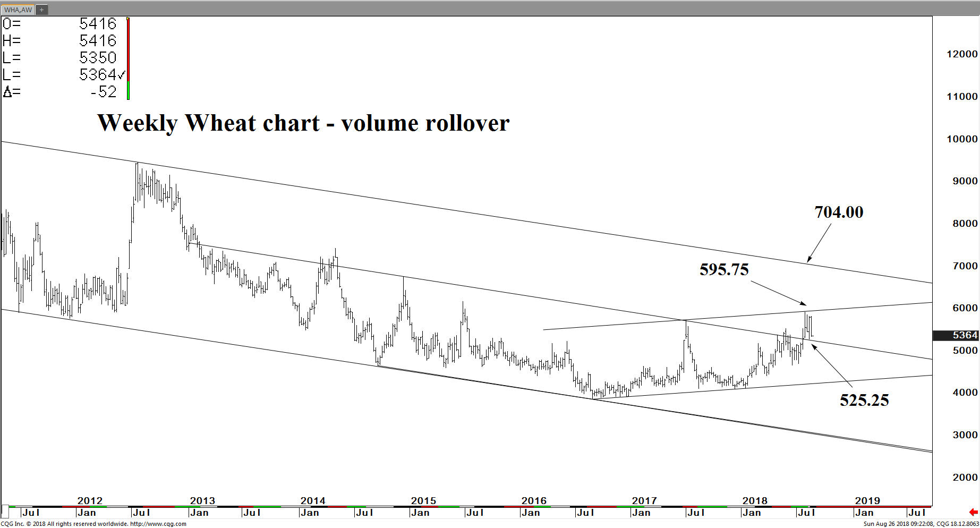Click the 2013 year label on time axis
This screenshot has width=980, height=528.
pyautogui.click(x=202, y=501)
